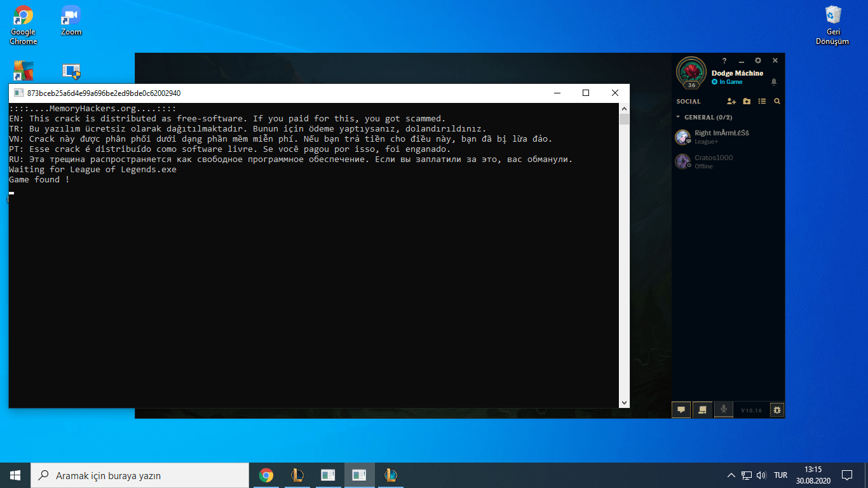Open the chat speech bubble button

(x=681, y=410)
